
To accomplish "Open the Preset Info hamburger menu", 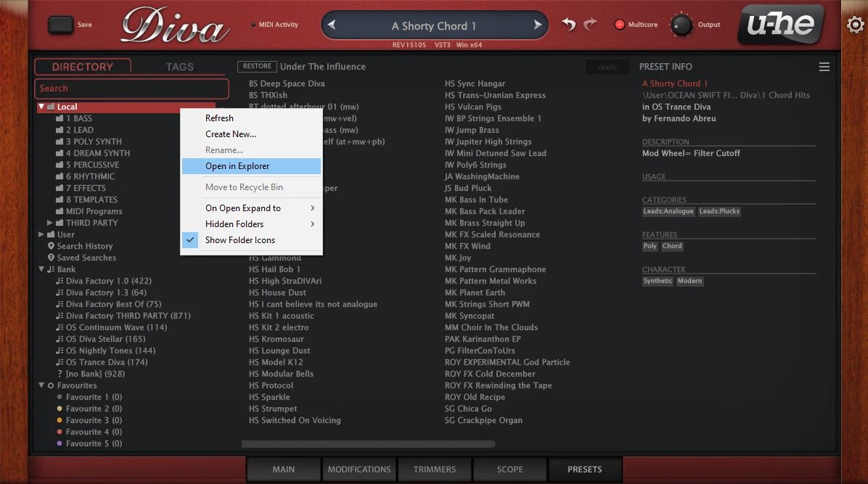I will (x=824, y=67).
